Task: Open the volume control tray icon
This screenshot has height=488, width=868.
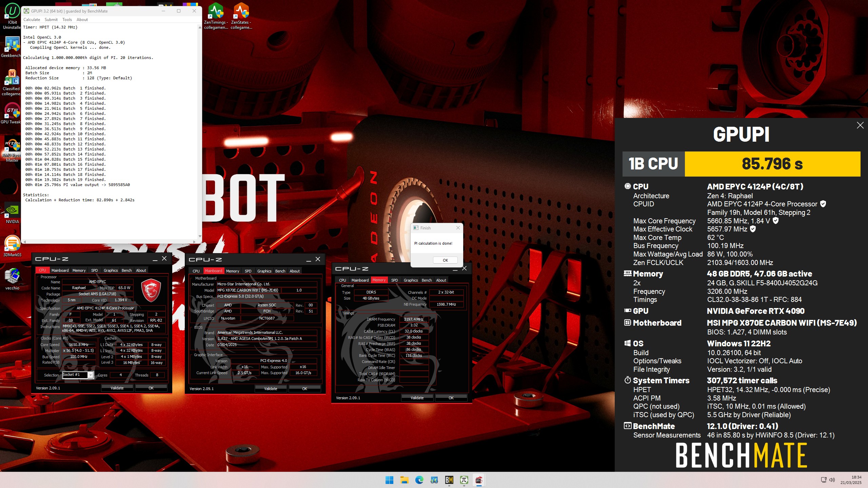Action: 832,480
